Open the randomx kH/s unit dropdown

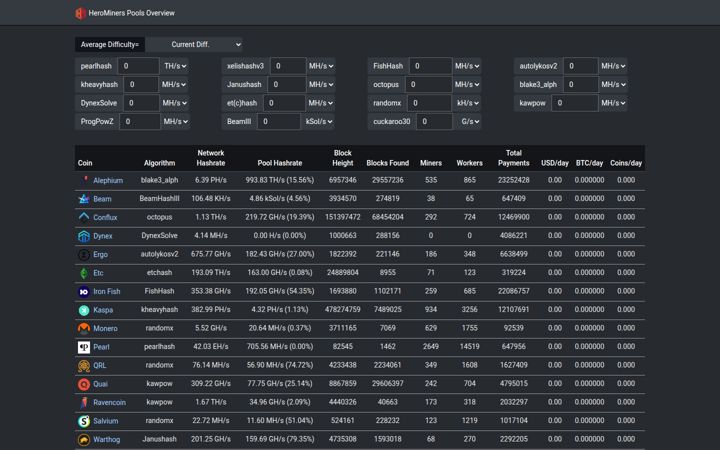click(468, 103)
